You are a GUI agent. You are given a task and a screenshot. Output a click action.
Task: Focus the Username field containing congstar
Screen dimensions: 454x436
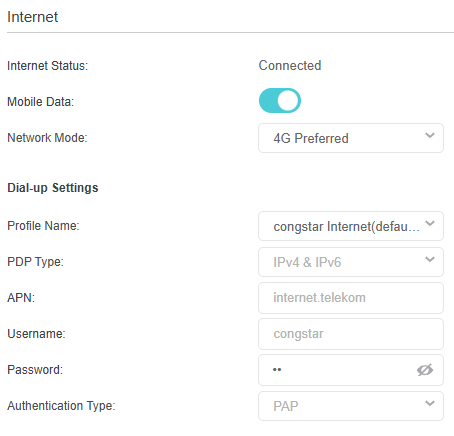pos(351,334)
